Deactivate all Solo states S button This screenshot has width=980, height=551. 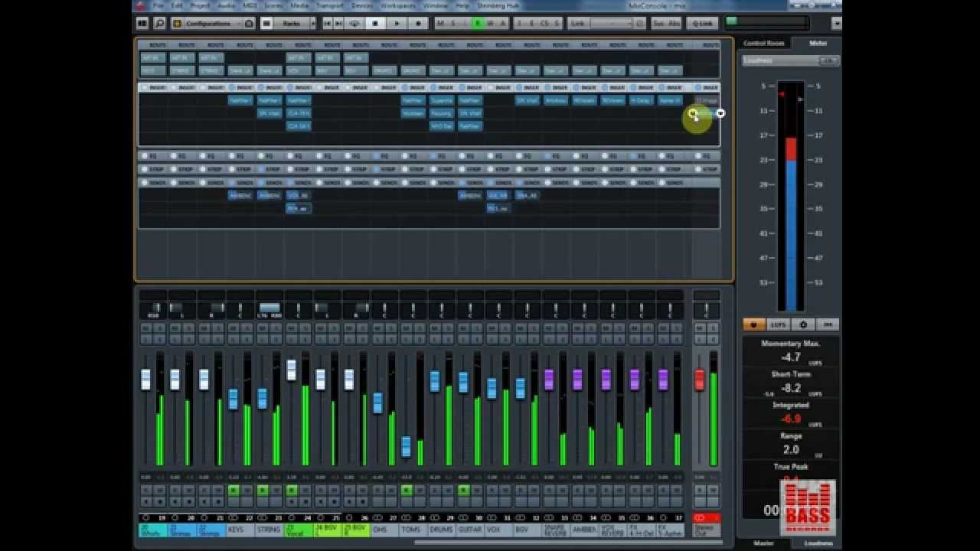[x=452, y=24]
